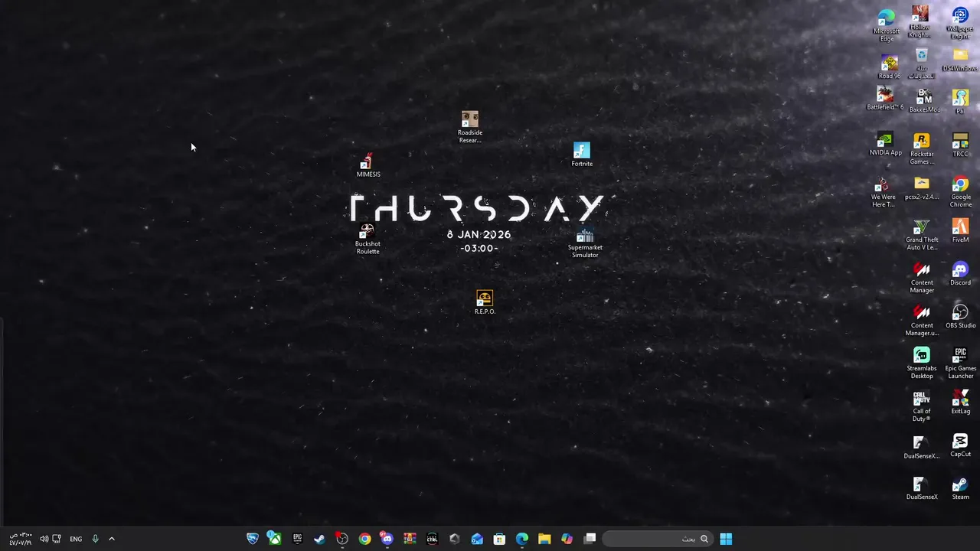The width and height of the screenshot is (980, 551).
Task: Select the Hollow Knight desktop shortcut
Action: [920, 21]
